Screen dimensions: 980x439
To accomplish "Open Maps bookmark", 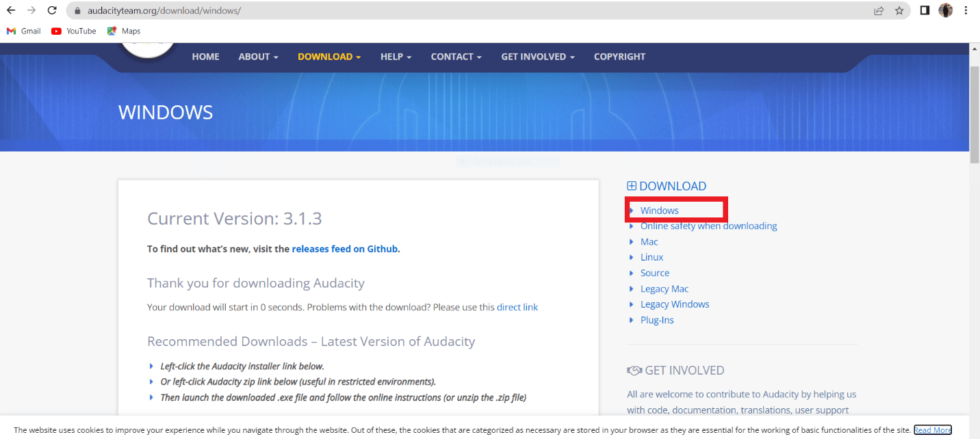I will (124, 31).
